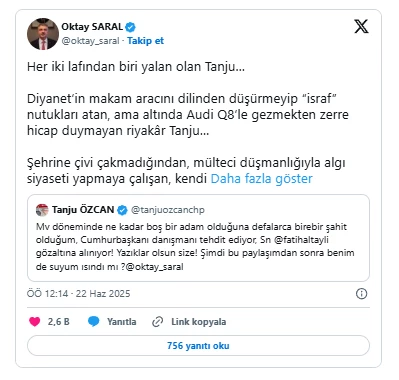Open the @tanjuozcanchp handle

pos(168,210)
